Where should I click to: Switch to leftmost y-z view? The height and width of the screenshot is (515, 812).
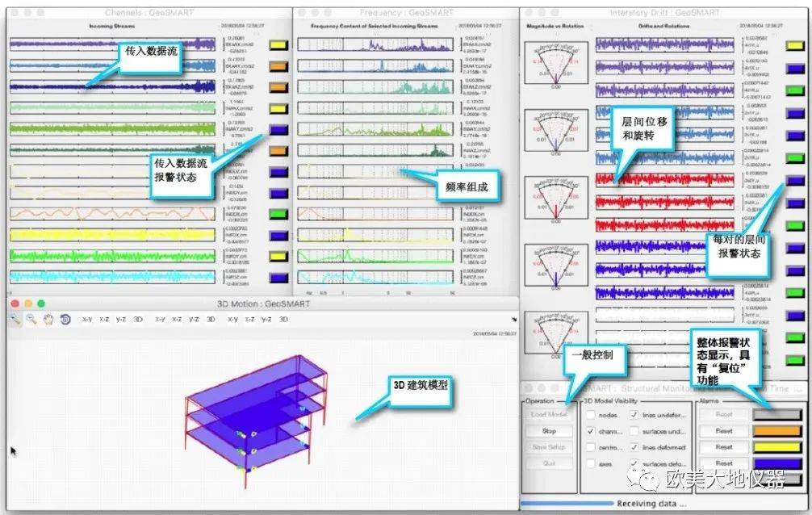(x=120, y=320)
